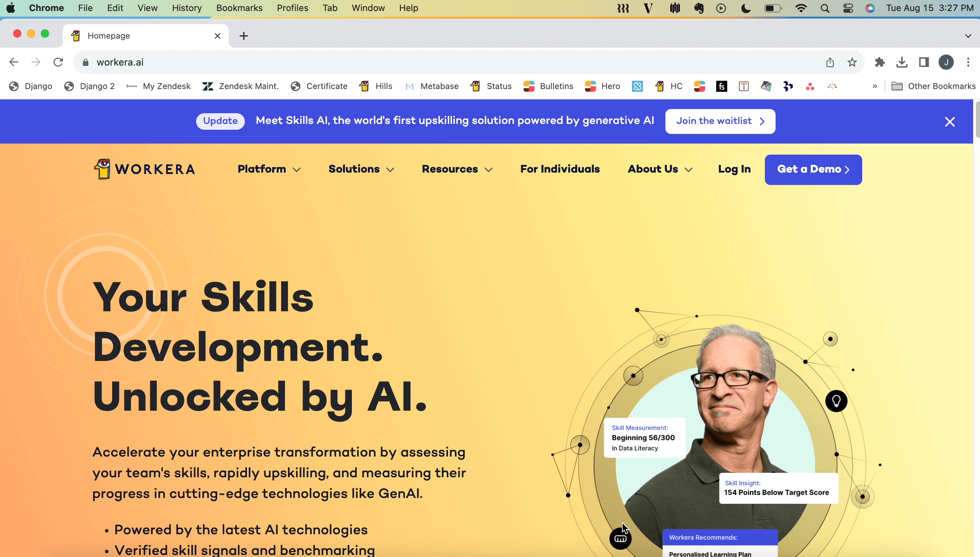Open the Hero bookmark
Image resolution: width=980 pixels, height=557 pixels.
pyautogui.click(x=602, y=86)
